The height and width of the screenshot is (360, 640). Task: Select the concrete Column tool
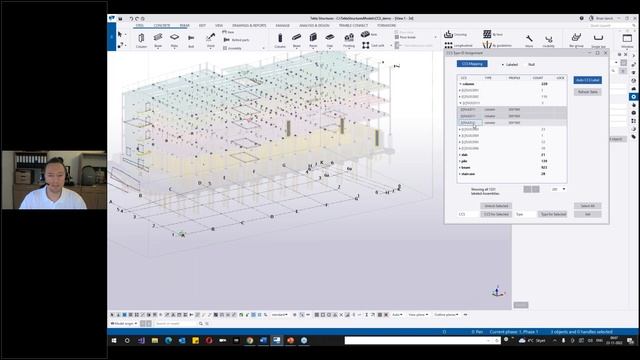pyautogui.click(x=280, y=40)
